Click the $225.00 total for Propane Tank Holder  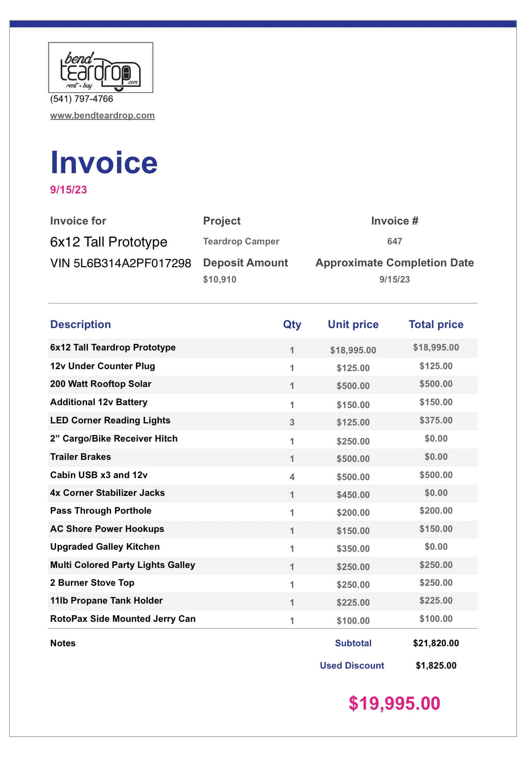click(x=436, y=601)
